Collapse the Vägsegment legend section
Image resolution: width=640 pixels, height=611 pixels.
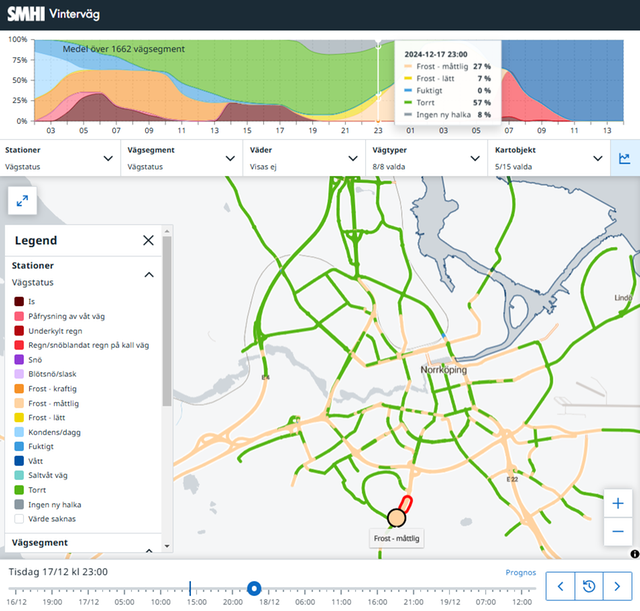(149, 548)
